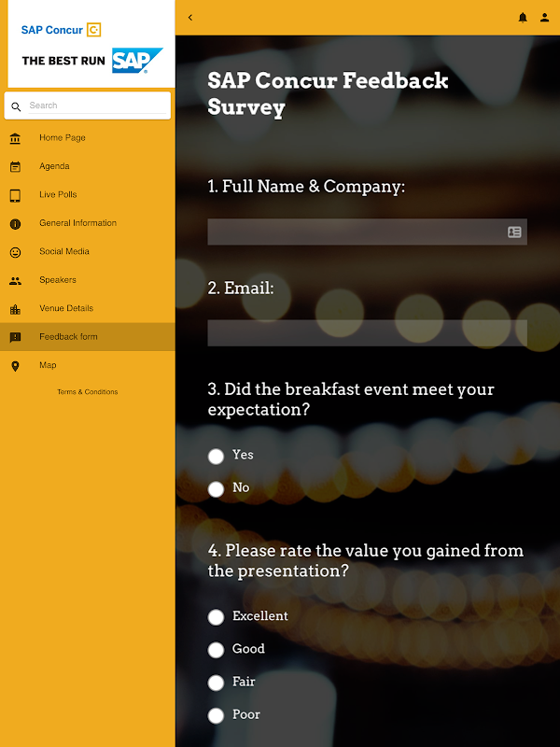Click the SAP Best Run logo
This screenshot has height=747, width=560.
(92, 60)
